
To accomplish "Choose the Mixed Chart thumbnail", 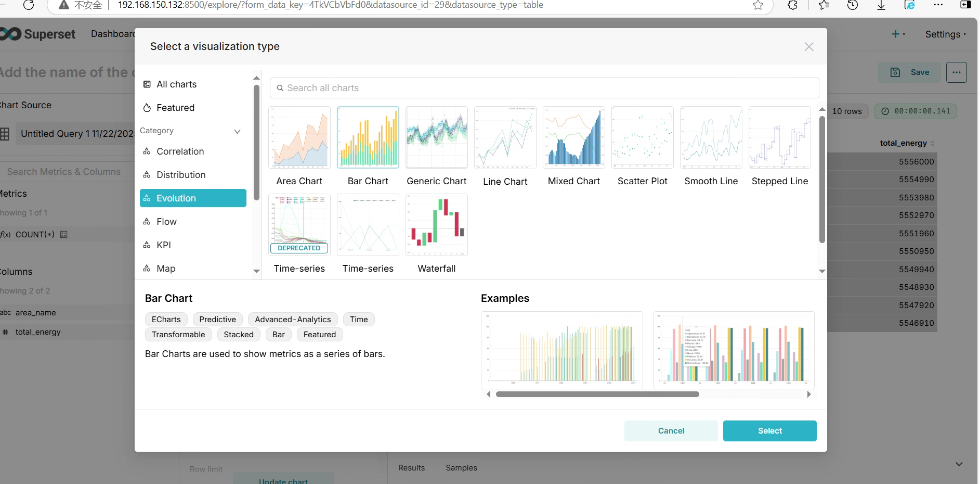I will (574, 137).
